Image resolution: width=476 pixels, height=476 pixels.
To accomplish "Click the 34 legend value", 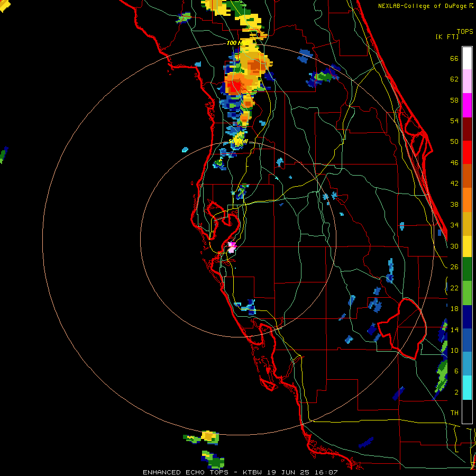I will coord(454,225).
